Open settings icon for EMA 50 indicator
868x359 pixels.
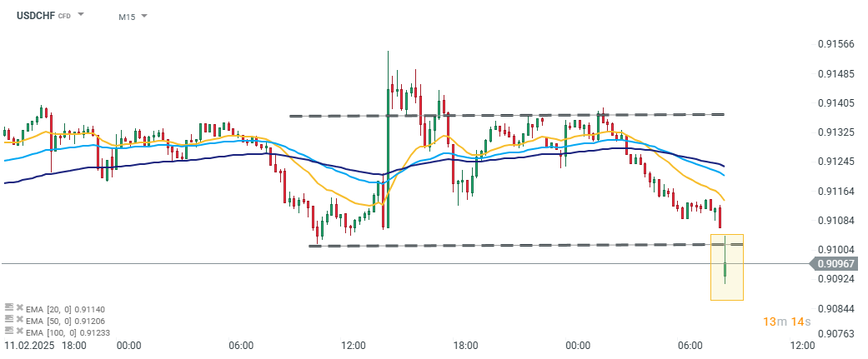pos(8,320)
